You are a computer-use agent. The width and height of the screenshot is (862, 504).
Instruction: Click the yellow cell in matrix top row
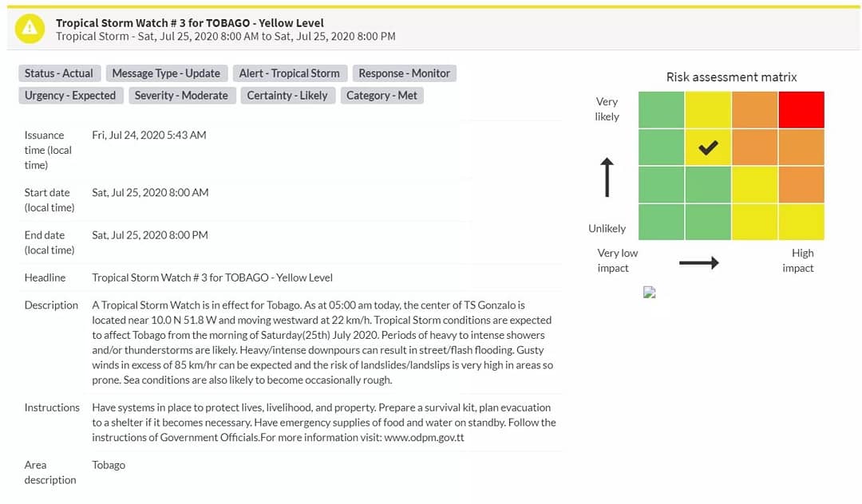coord(708,110)
